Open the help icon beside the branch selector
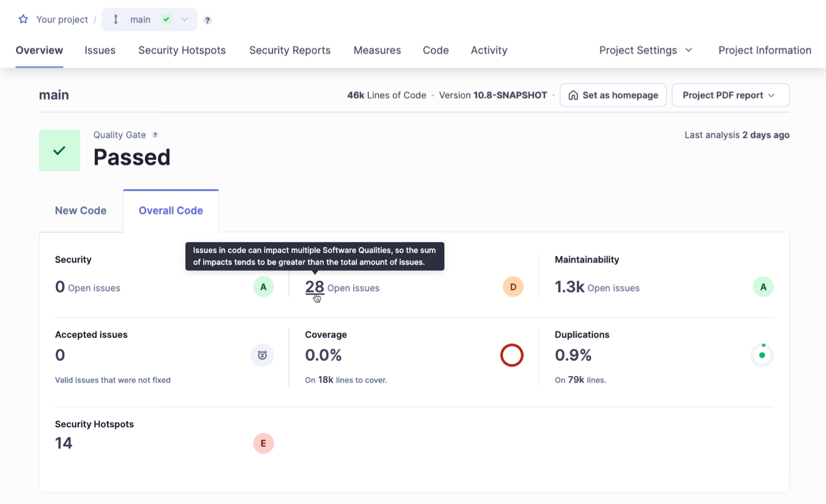Screen dimensions: 826x504 coord(207,19)
